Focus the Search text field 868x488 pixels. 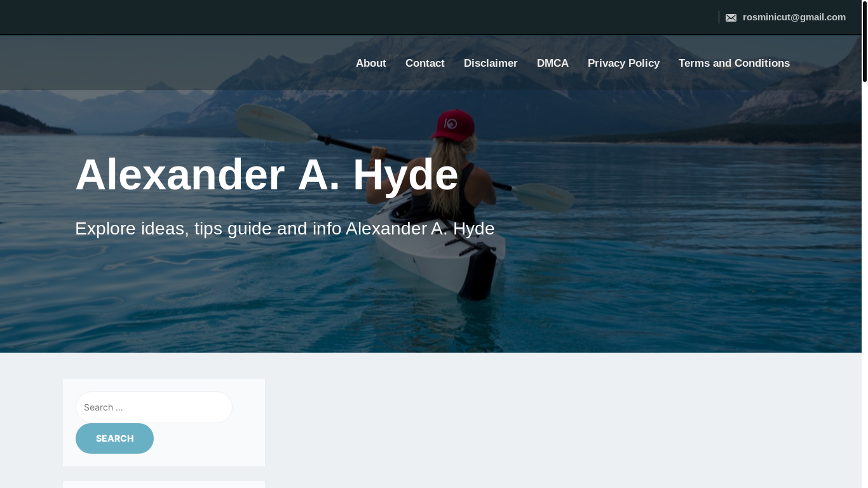click(154, 407)
